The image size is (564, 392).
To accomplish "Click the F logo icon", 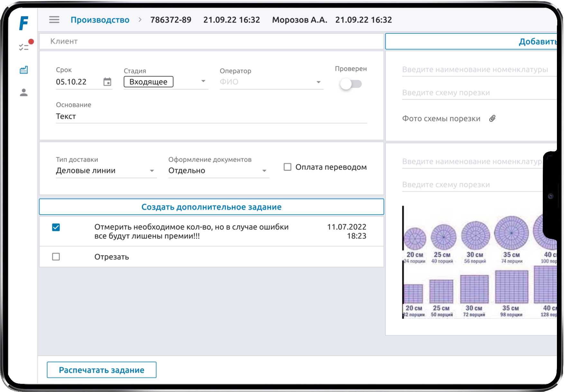I will 23,23.
